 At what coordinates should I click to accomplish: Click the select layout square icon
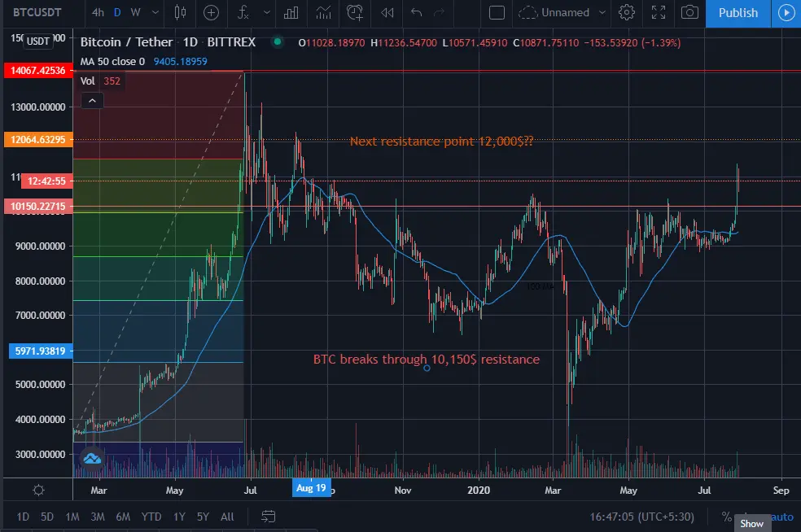497,12
